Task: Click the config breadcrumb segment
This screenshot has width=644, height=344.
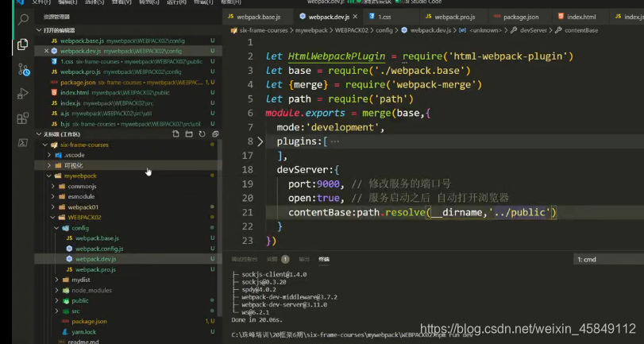Action: tap(384, 30)
